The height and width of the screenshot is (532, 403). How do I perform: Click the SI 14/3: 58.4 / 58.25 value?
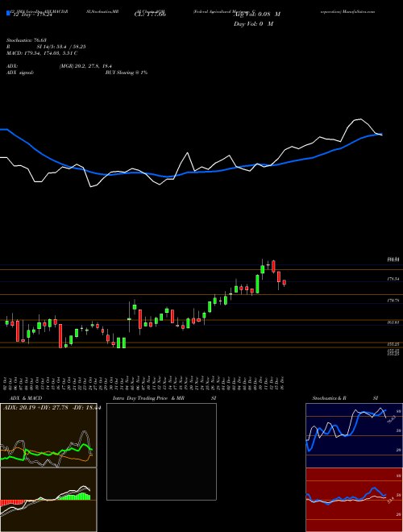(61, 47)
